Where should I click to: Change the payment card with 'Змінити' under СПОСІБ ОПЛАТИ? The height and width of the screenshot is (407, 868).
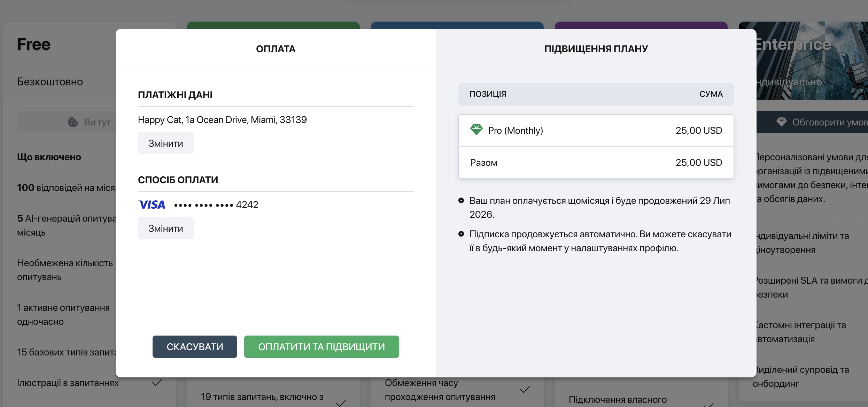coord(166,228)
